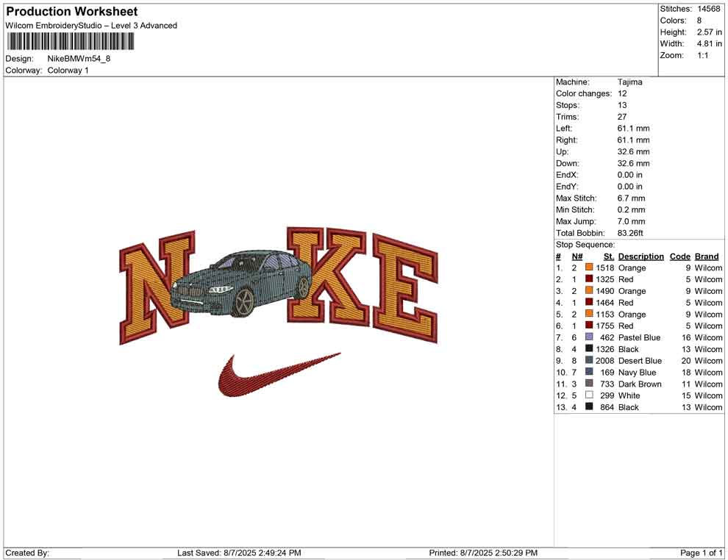Image resolution: width=728 pixels, height=560 pixels.
Task: Click the Max Jump value '7.0 mm'
Action: pyautogui.click(x=631, y=221)
